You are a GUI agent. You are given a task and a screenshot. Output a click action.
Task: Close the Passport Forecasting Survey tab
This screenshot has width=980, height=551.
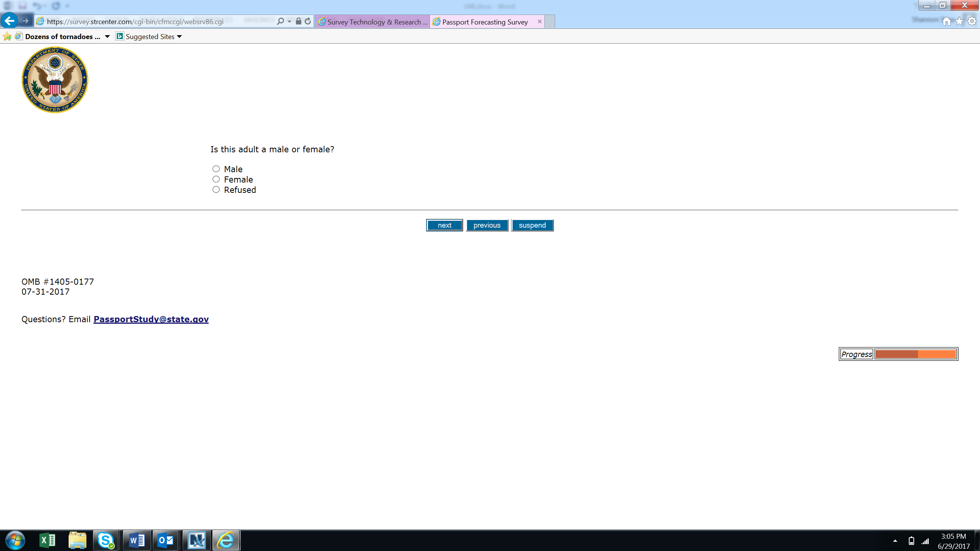(539, 21)
